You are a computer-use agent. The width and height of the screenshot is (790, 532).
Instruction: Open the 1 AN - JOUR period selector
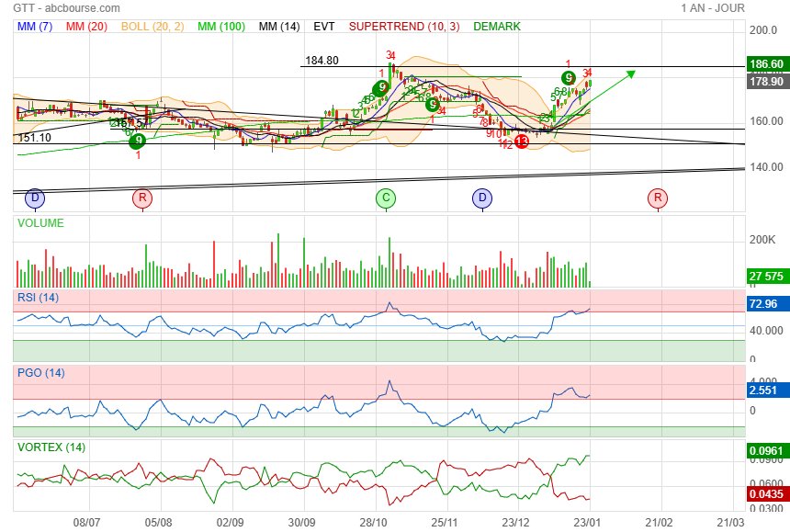[713, 7]
